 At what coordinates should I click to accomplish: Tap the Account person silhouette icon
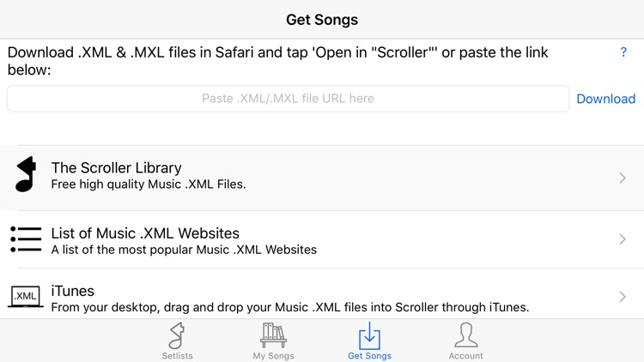465,335
